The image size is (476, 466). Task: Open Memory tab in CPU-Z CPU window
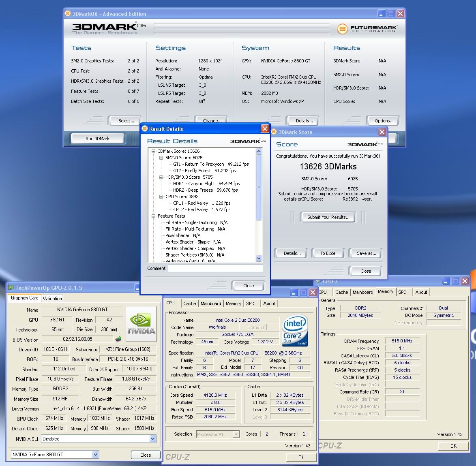pyautogui.click(x=234, y=304)
